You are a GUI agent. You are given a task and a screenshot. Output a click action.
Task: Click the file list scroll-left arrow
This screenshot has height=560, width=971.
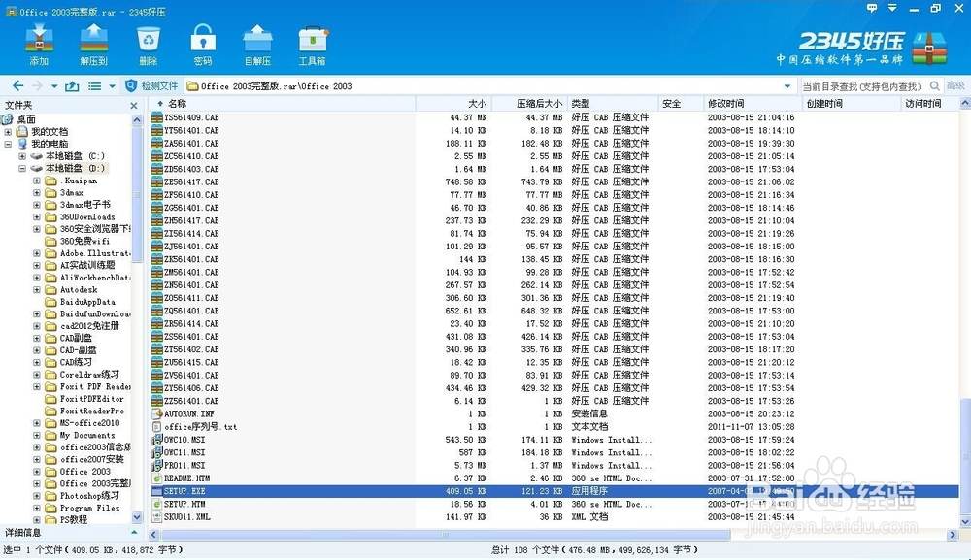tap(154, 534)
